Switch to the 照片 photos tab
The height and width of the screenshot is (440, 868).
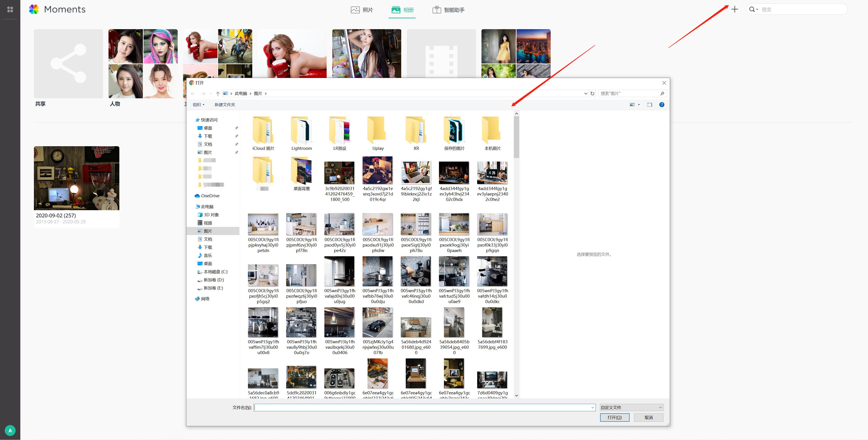point(362,10)
